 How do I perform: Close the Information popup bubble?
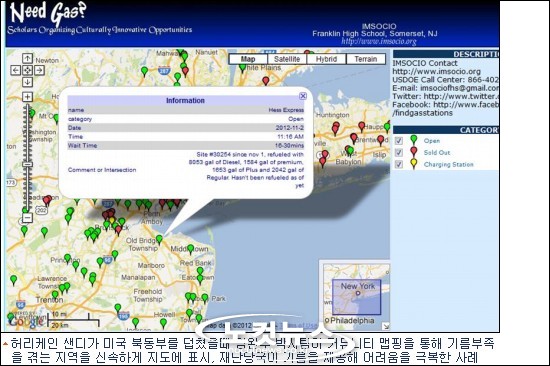coord(303,96)
